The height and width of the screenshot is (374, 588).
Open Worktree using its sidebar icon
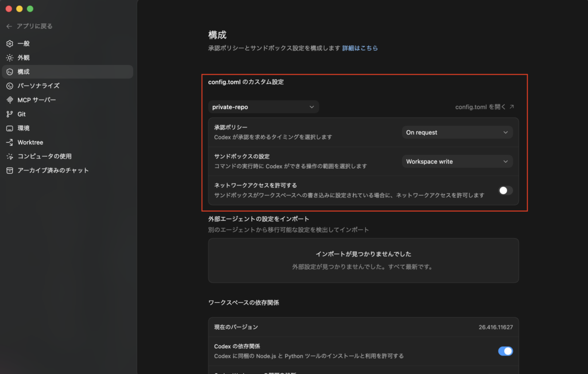click(x=9, y=142)
